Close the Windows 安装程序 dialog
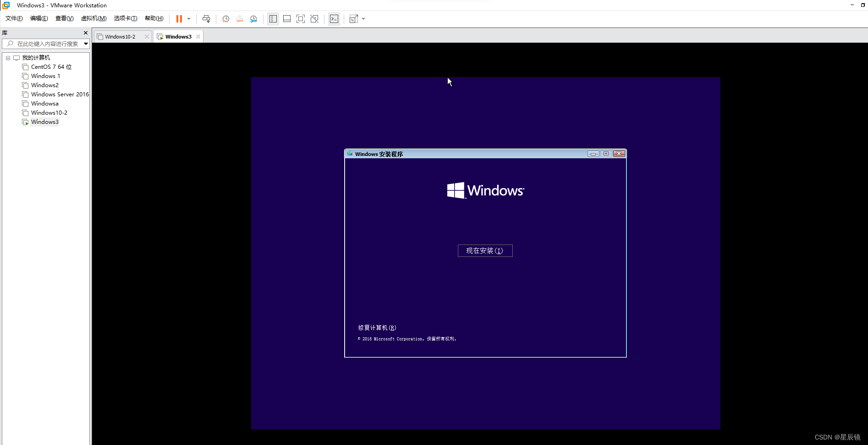Viewport: 868px width, 445px height. (x=619, y=154)
